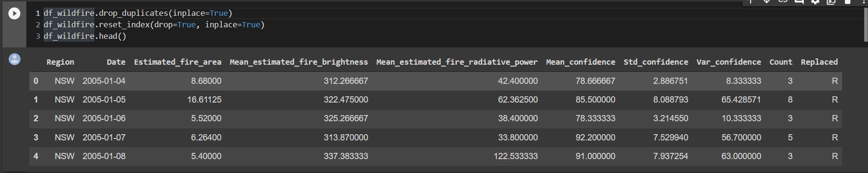868x173 pixels.
Task: Click the Estimated_fire_area column header
Action: coord(178,62)
